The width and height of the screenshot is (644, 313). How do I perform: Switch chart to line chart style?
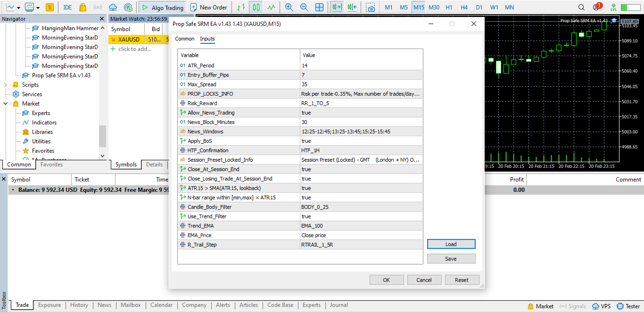tap(271, 8)
